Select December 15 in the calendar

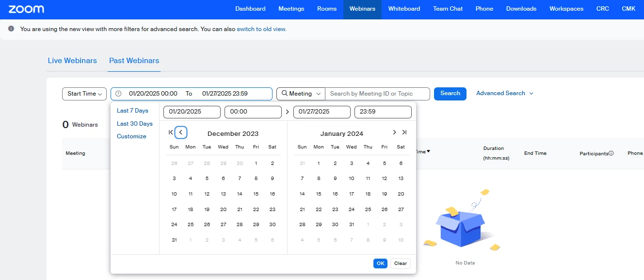click(x=256, y=194)
